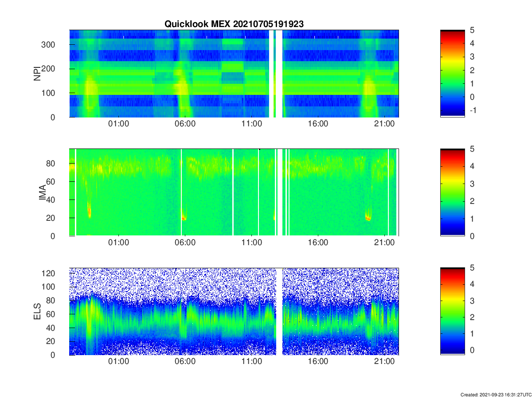Click the 5 label on the ELS colorbar
532x399 pixels.
click(x=473, y=268)
